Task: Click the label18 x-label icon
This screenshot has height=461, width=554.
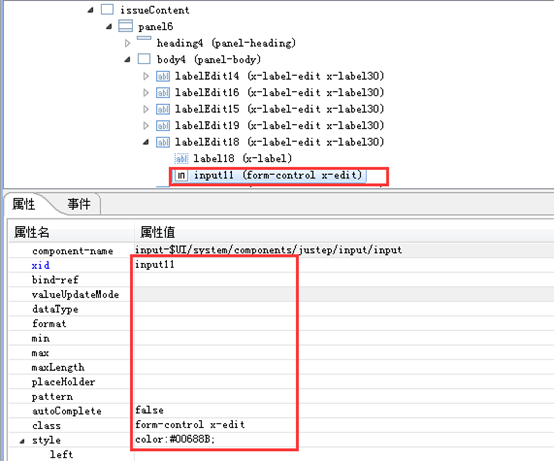Action: tap(182, 159)
